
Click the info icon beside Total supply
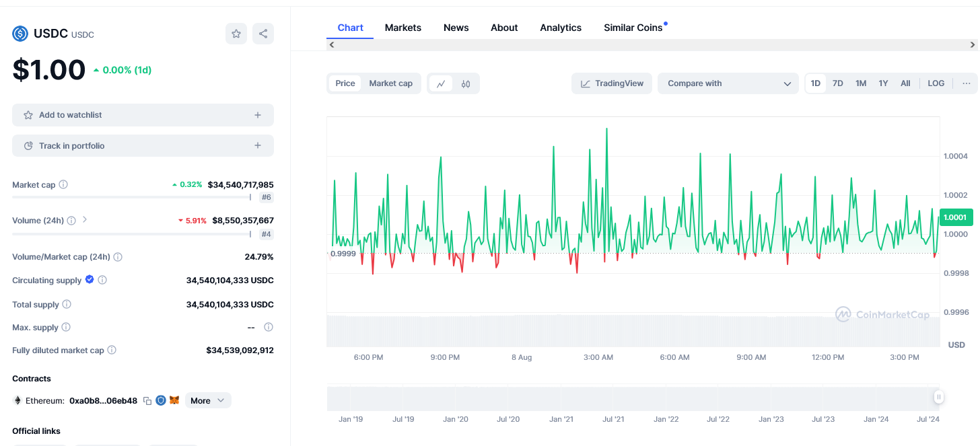click(x=67, y=305)
